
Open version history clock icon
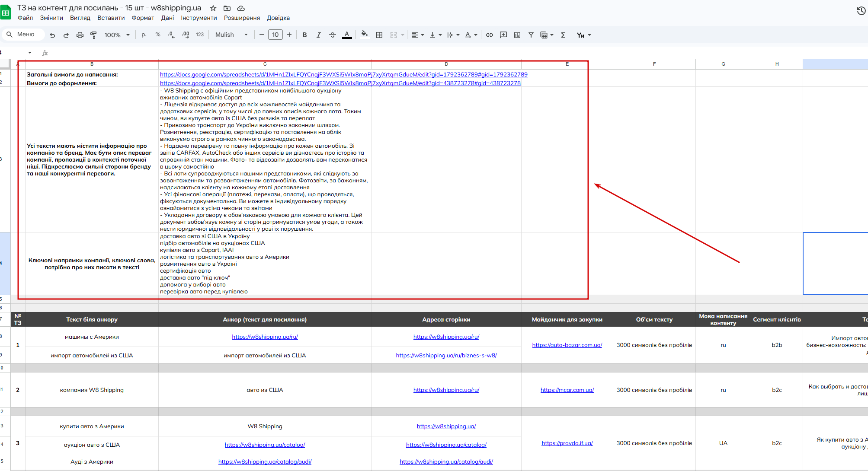coord(861,11)
